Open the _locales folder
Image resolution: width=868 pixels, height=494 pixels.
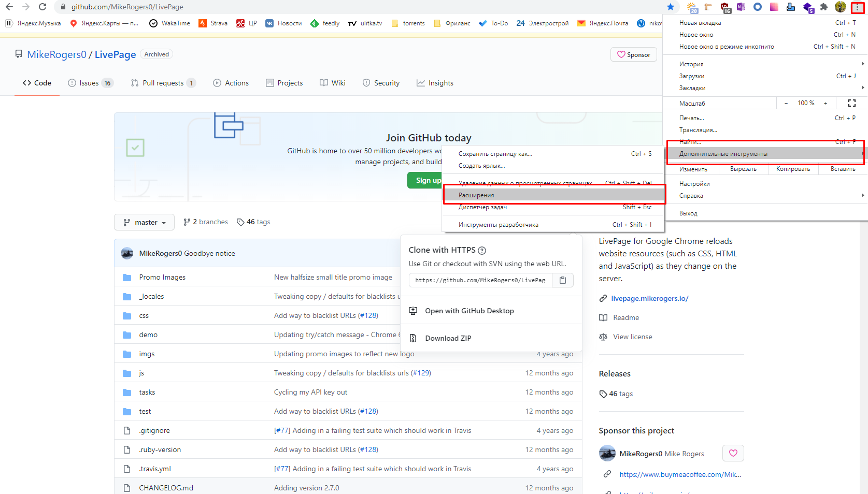click(x=151, y=297)
